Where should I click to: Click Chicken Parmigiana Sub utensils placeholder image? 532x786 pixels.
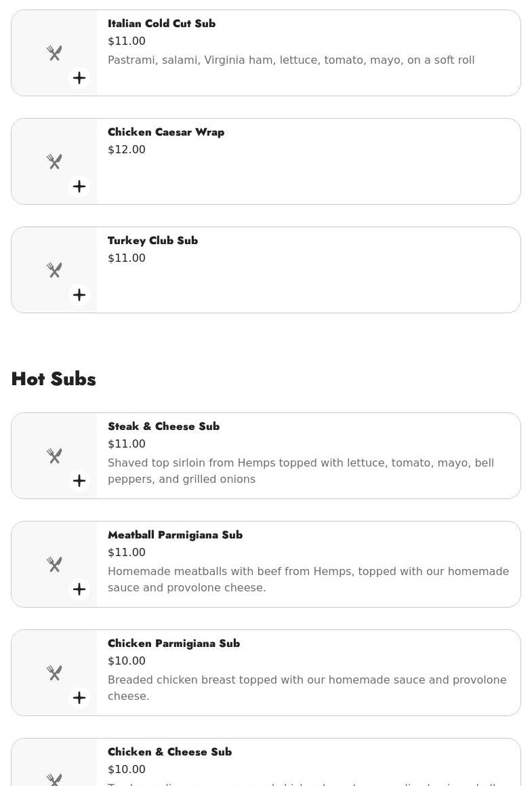click(54, 673)
